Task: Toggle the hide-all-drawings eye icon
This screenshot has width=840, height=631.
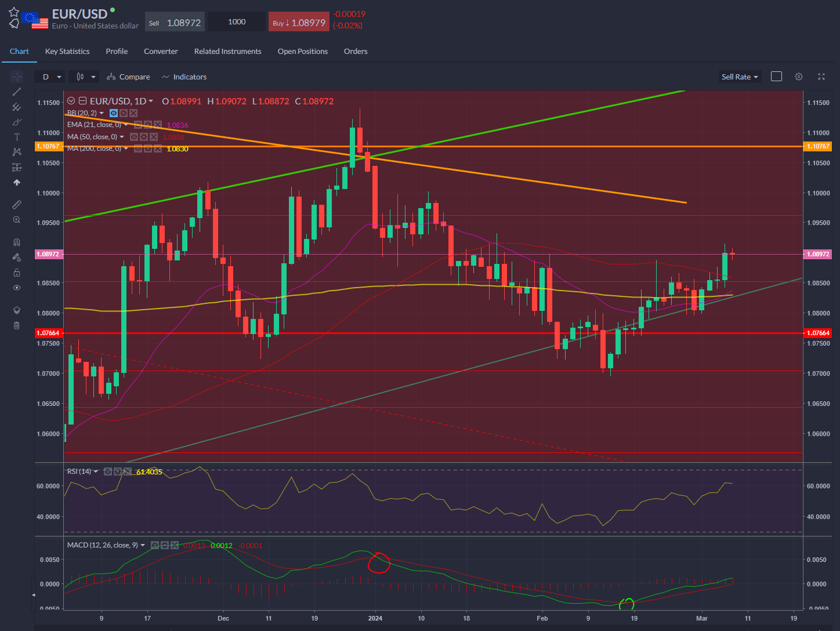Action: [17, 287]
